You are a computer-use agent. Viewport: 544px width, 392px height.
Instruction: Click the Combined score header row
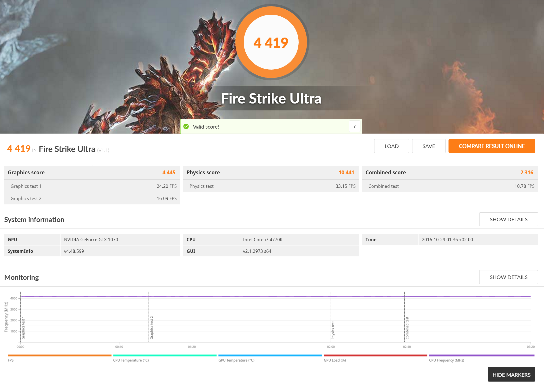tap(450, 172)
